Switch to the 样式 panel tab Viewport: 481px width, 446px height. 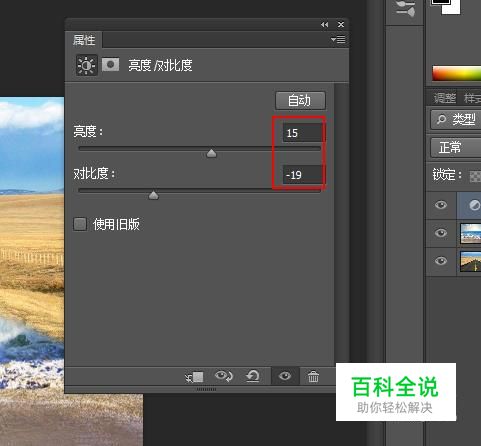pyautogui.click(x=472, y=98)
